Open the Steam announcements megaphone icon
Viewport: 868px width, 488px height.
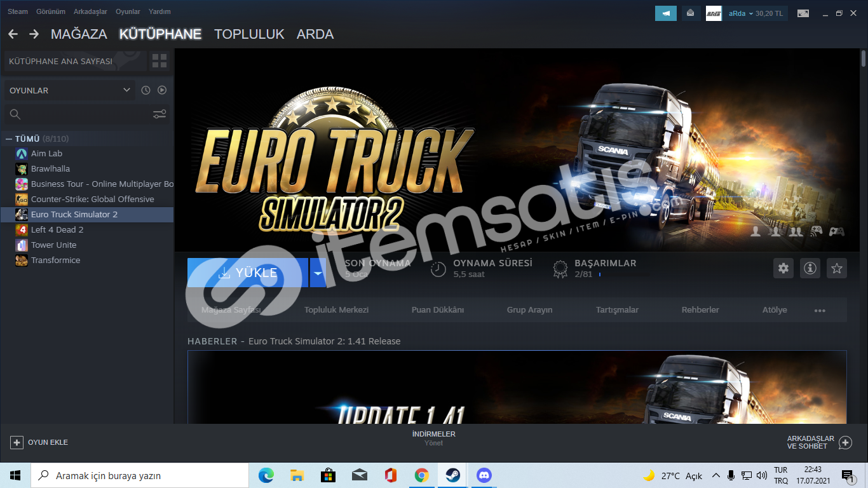pyautogui.click(x=666, y=13)
